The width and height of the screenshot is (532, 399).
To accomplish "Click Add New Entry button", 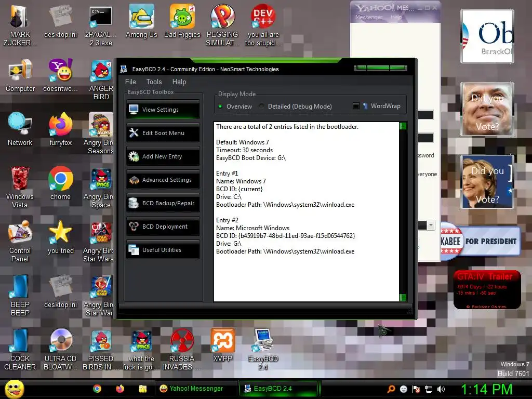I will pyautogui.click(x=163, y=156).
